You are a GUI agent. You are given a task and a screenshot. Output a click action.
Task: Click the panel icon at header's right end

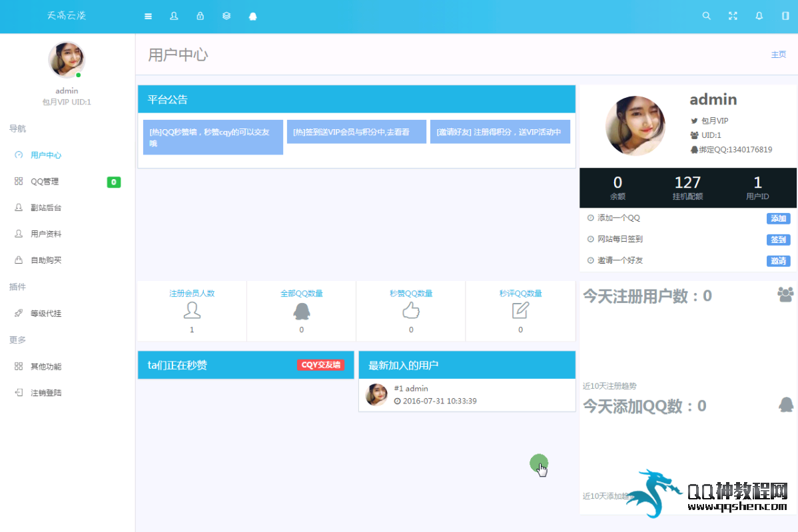click(x=785, y=16)
